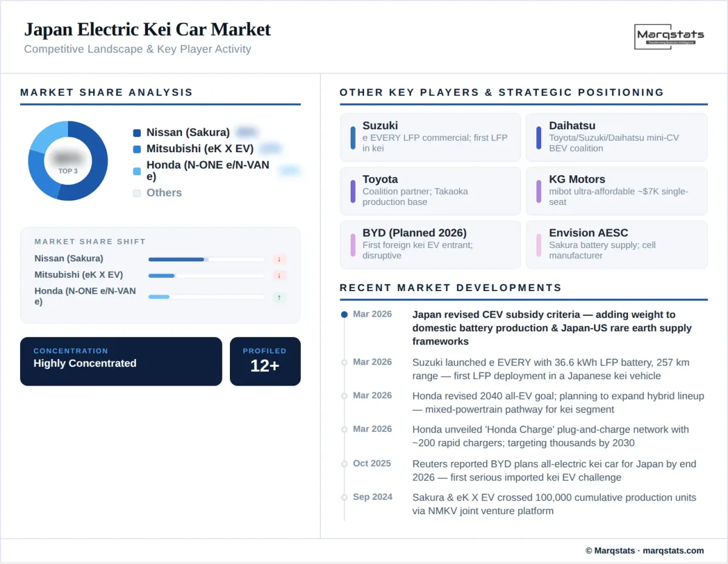Toggle the Sep 2024 timeline marker
Viewport: 728px width, 564px height.
pyautogui.click(x=344, y=497)
